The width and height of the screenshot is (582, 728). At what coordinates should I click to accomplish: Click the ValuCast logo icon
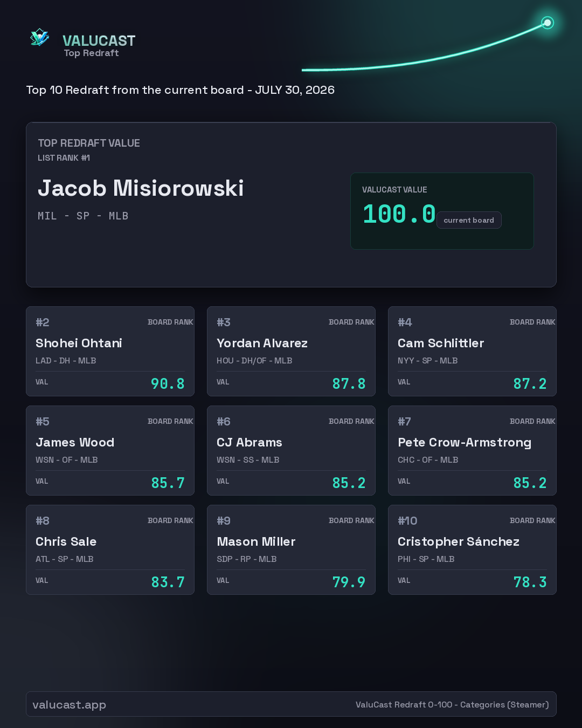pyautogui.click(x=39, y=38)
